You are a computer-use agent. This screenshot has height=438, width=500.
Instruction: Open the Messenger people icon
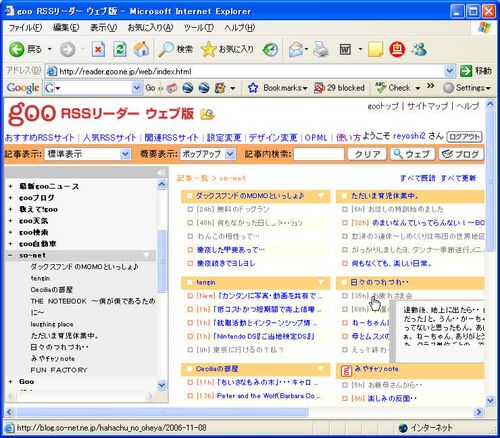pos(419,50)
